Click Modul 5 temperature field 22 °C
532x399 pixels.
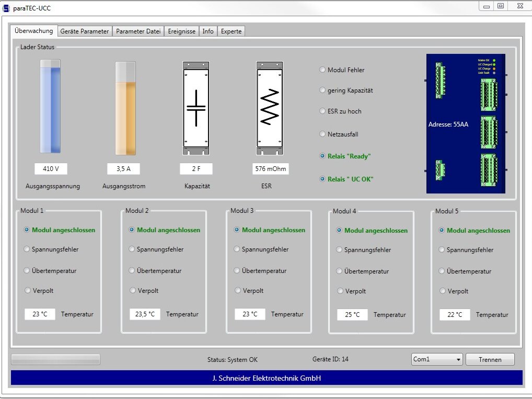pyautogui.click(x=455, y=315)
